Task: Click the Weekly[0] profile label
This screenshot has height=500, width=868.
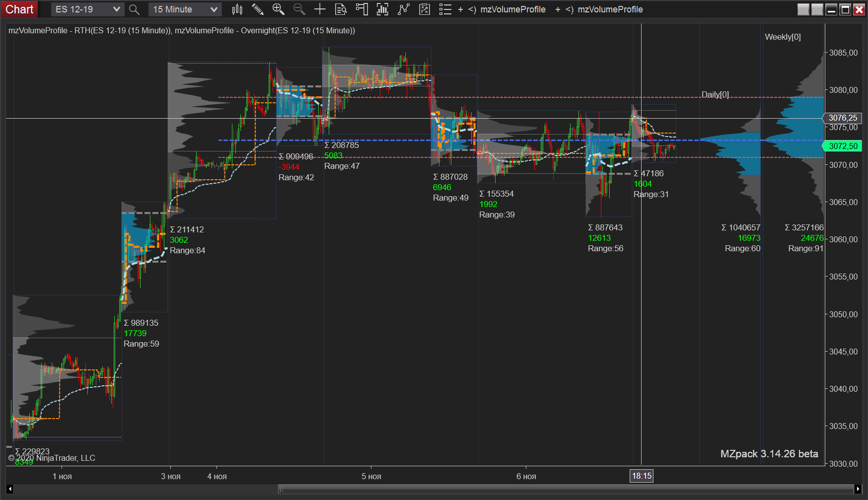Action: tap(783, 37)
